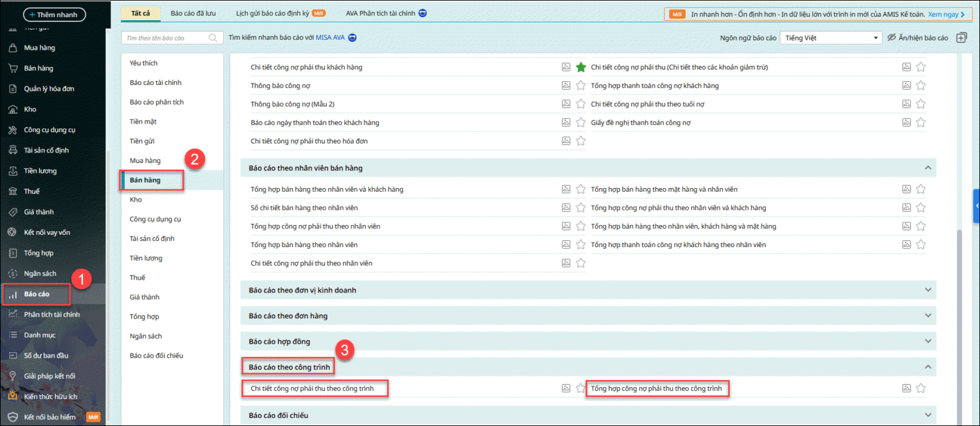
Task: Click the Thêm nhanh button
Action: tap(54, 14)
